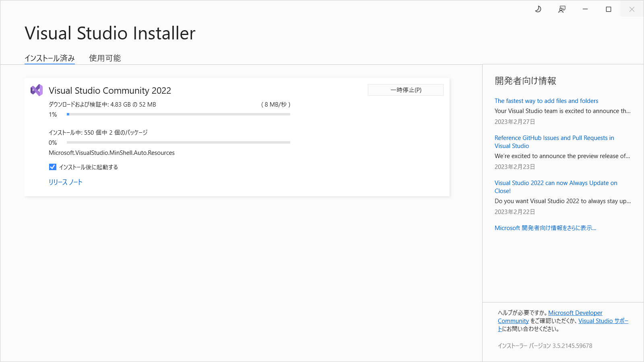
Task: Open 'The fastest way to add files and folders'
Action: [x=546, y=101]
